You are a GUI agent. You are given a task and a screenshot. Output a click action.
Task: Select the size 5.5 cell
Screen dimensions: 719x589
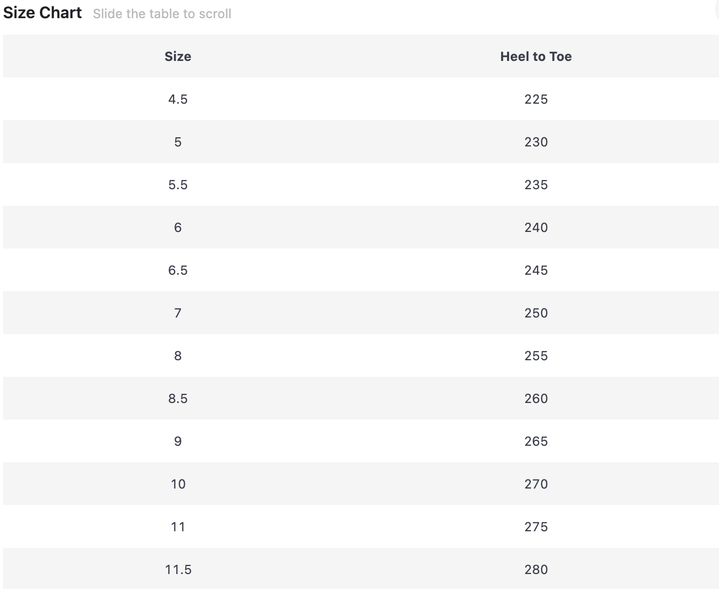click(178, 185)
